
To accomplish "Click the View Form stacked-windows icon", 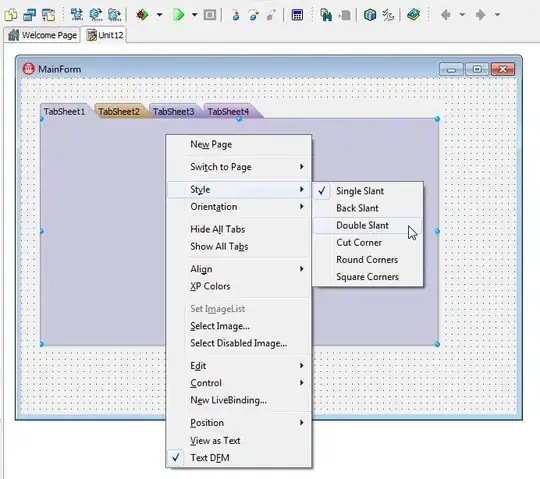I will coord(30,15).
